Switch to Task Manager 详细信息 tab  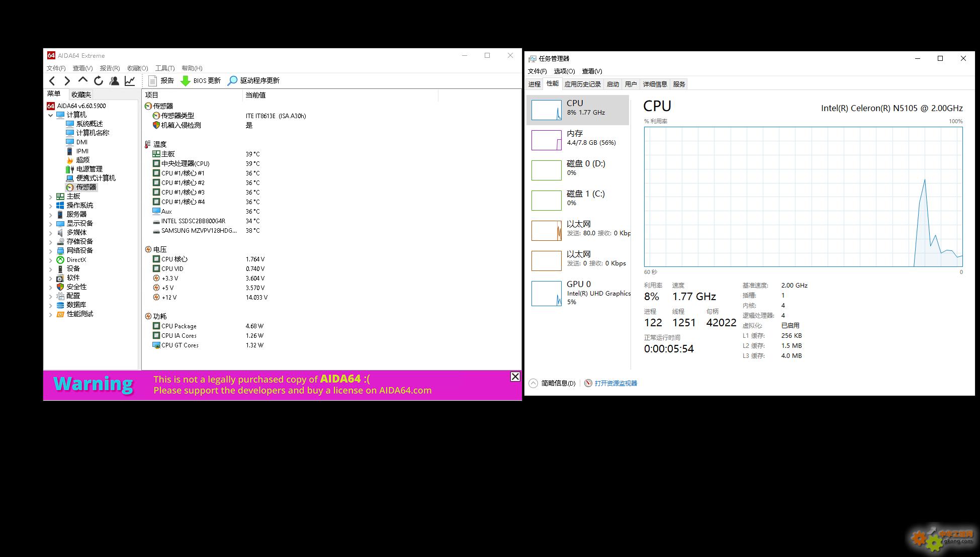coord(655,84)
